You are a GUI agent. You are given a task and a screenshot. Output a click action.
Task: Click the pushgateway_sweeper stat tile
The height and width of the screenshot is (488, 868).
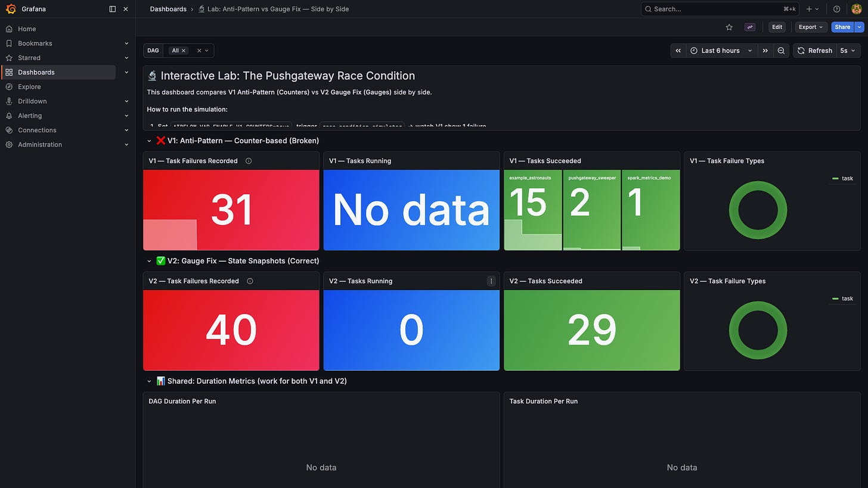coord(591,210)
